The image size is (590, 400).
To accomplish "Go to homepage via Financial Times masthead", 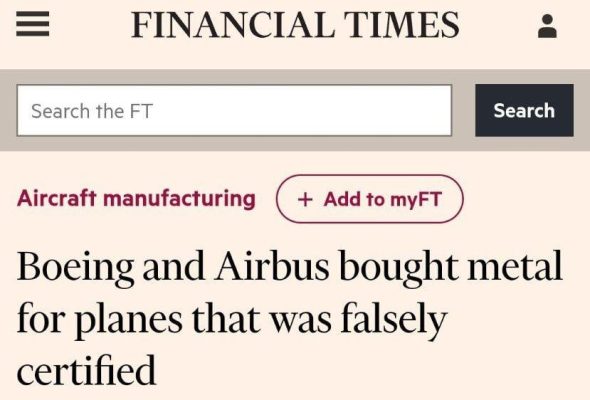I will (x=295, y=25).
